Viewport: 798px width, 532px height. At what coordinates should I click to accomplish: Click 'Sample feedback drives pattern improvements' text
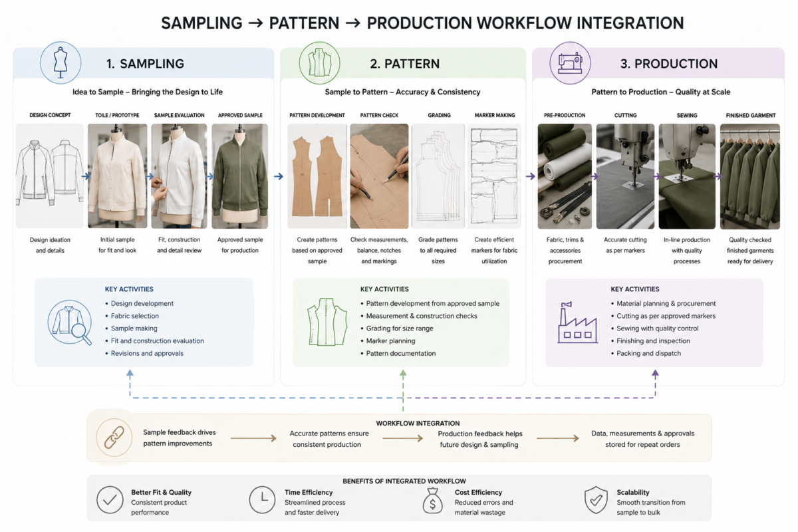click(x=180, y=438)
